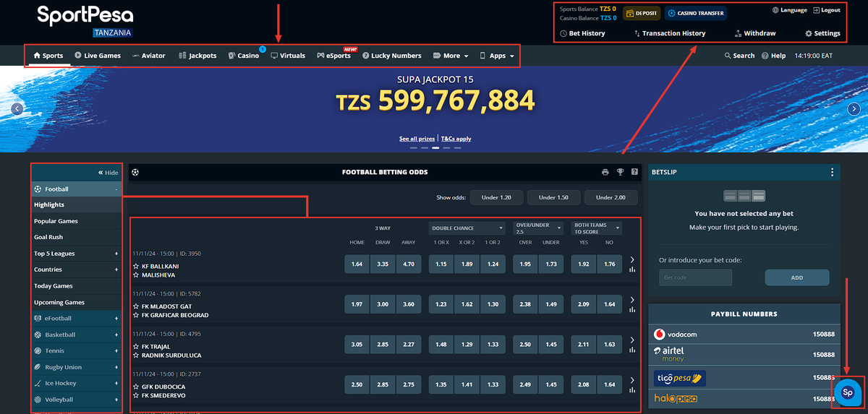Open Lucky Numbers
868x414 pixels.
click(x=392, y=56)
